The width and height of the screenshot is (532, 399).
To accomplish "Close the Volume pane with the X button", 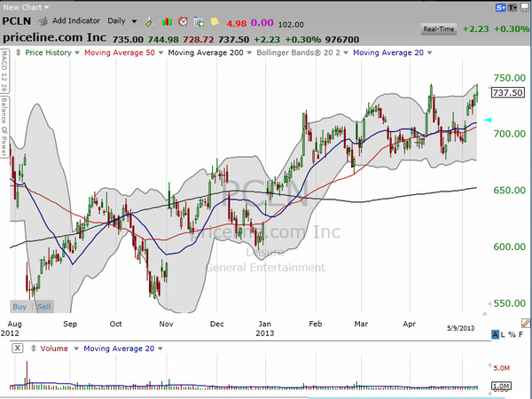I will (18, 348).
